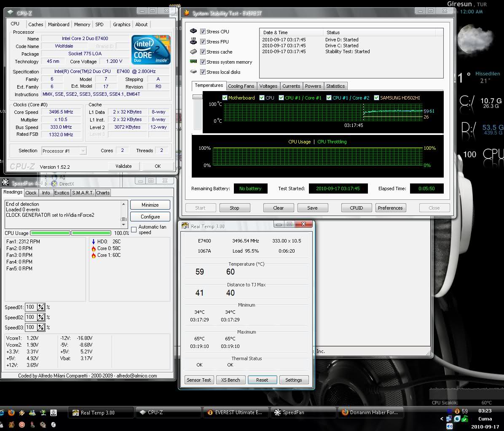Adjust Speed01 spinner arrows in SpeedFan
This screenshot has width=504, height=431.
(x=41, y=307)
